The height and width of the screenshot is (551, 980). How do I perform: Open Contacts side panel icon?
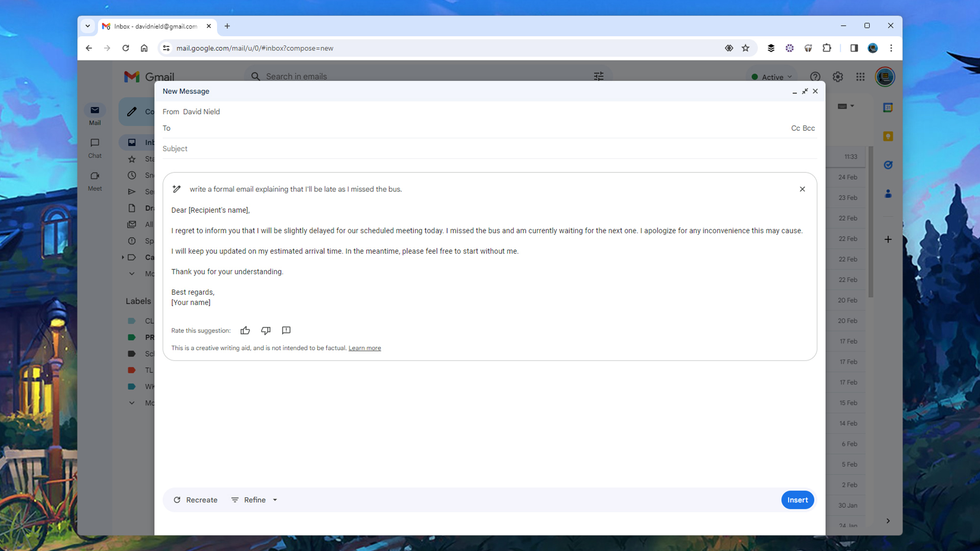[x=888, y=194]
